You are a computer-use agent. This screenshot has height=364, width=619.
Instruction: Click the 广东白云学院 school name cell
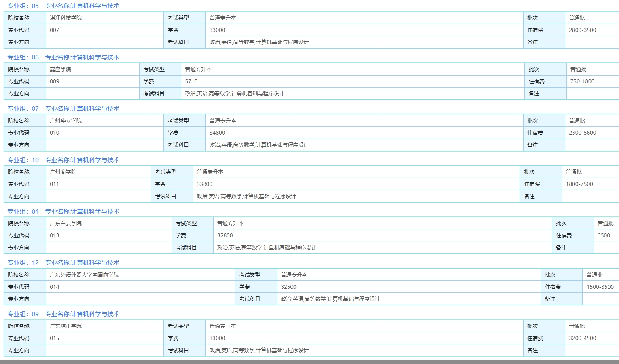[66, 224]
